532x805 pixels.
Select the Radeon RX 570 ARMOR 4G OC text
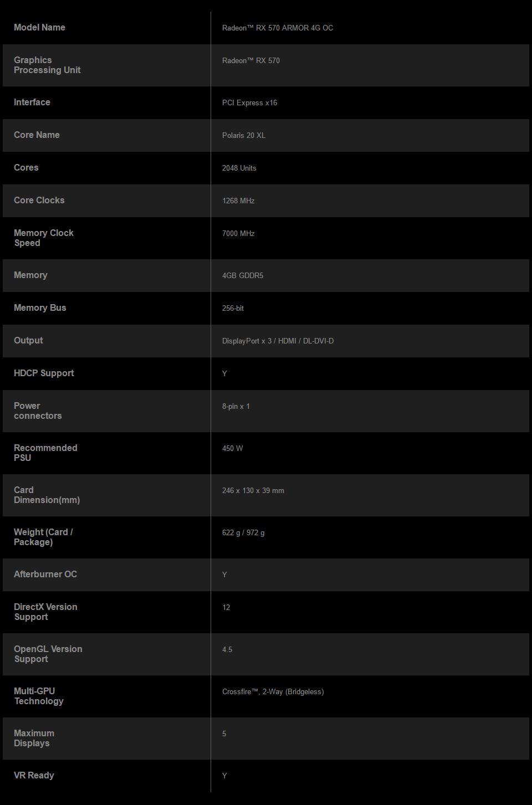point(278,28)
